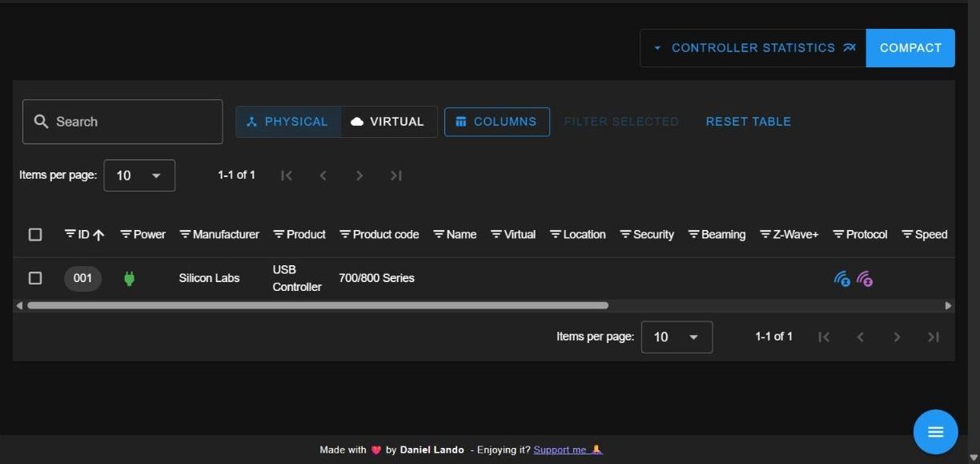Click the purple Z-Wave Long Range icon
Viewport: 980px width, 464px height.
[x=865, y=279]
